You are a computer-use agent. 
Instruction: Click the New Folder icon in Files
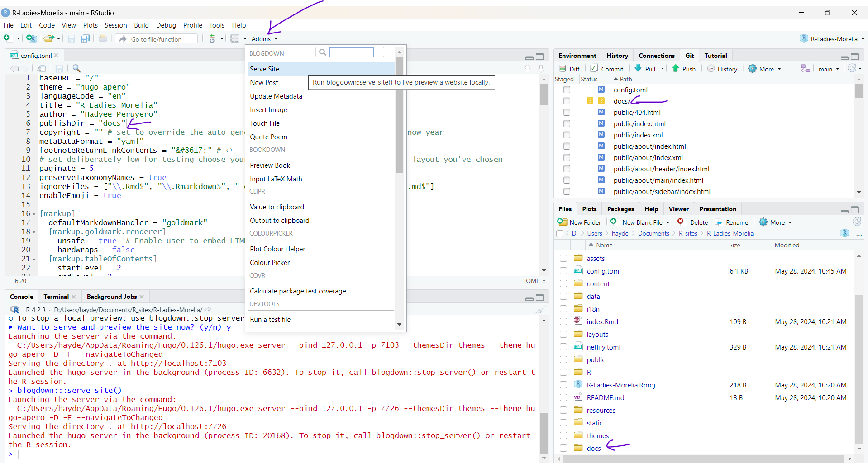[x=562, y=222]
